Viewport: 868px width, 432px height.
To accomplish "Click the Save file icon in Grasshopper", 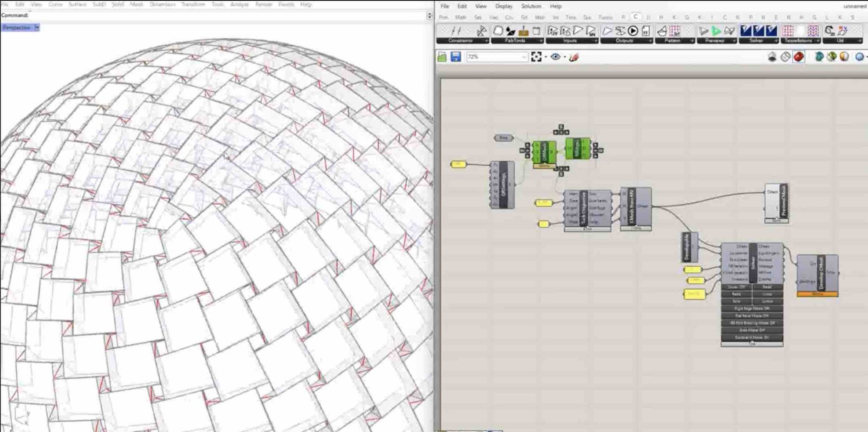I will [x=455, y=57].
